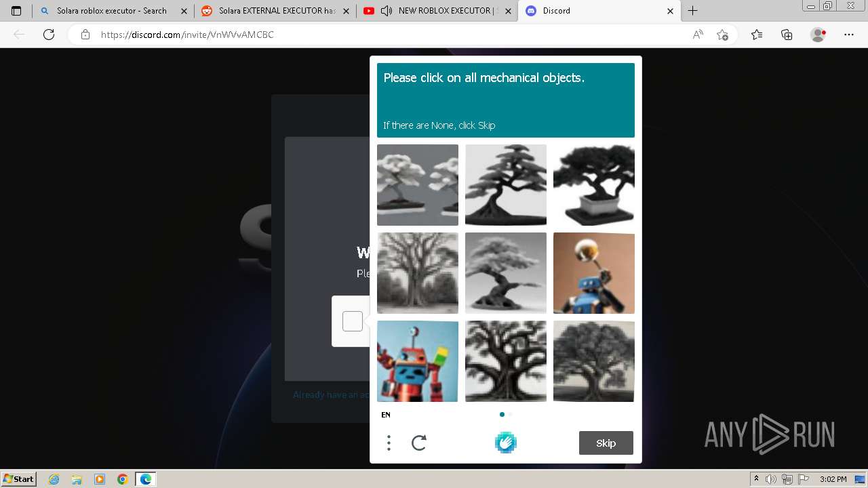Close the Reddit Solara tab
This screenshot has height=488, width=868.
click(x=346, y=11)
